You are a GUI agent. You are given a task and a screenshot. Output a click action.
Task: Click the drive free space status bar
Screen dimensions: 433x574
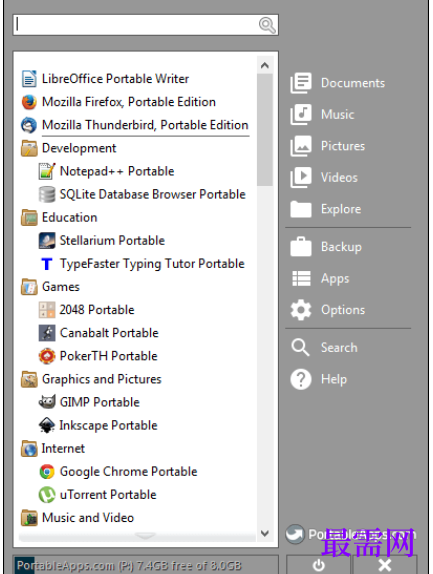145,565
